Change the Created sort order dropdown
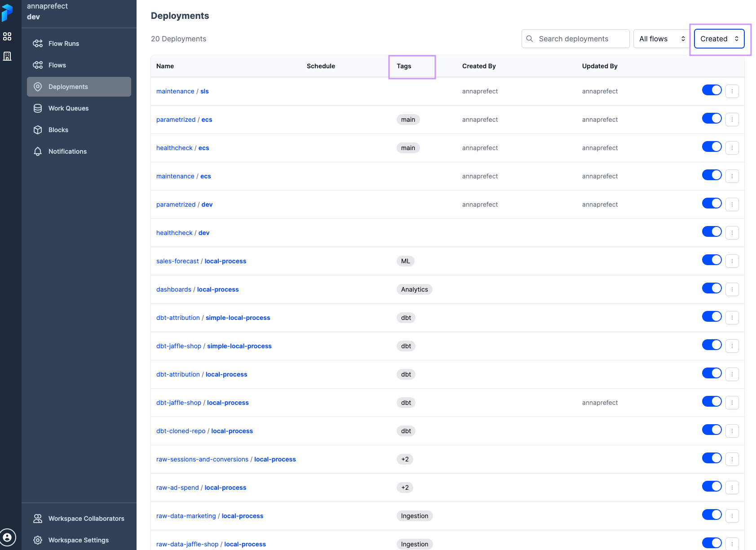The image size is (756, 550). tap(719, 39)
